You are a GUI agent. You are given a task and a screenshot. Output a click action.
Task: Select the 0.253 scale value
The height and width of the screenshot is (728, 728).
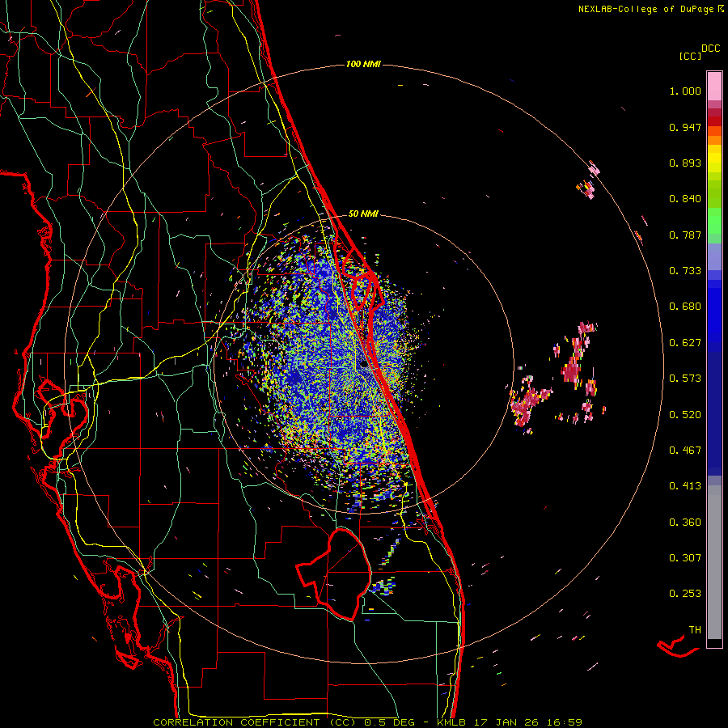[685, 594]
